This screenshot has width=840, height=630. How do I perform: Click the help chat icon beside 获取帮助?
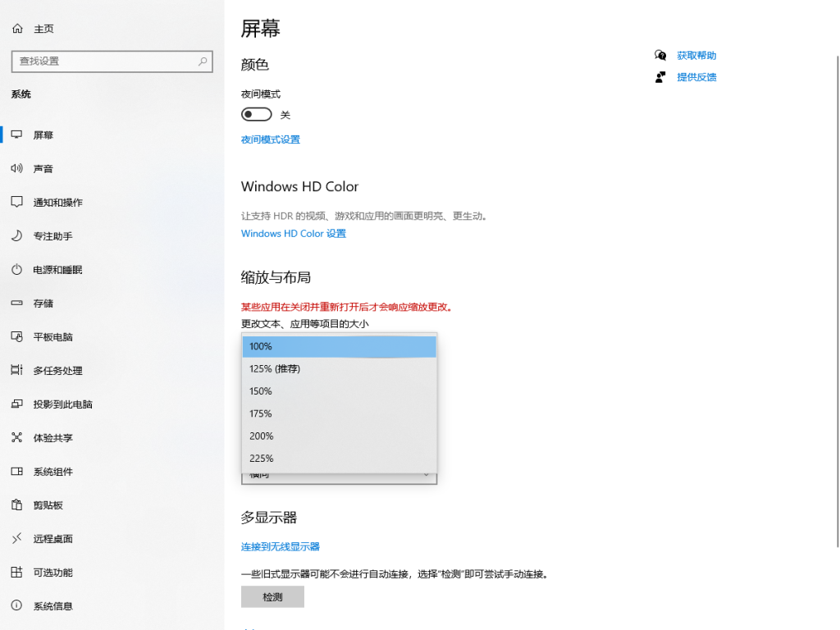[x=660, y=55]
